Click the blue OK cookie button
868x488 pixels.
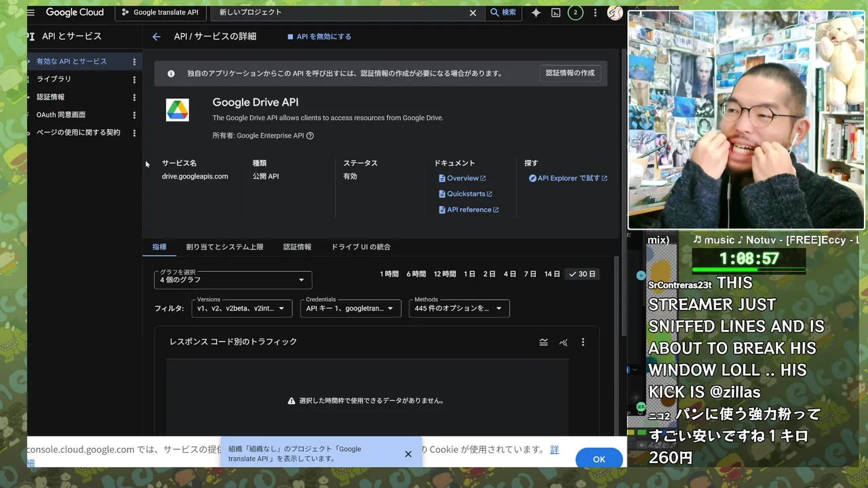599,459
